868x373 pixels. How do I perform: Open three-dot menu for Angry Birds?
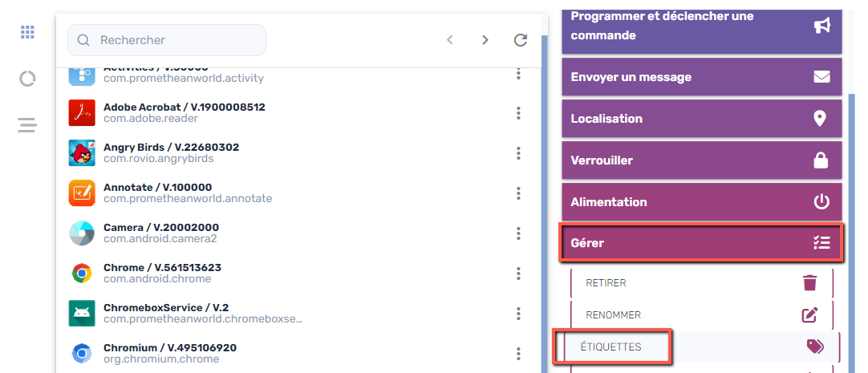pos(518,153)
